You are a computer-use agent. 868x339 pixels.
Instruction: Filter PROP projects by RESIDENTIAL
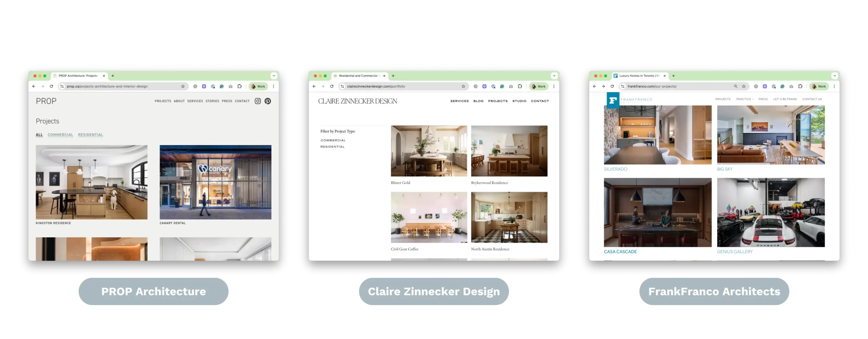[91, 135]
